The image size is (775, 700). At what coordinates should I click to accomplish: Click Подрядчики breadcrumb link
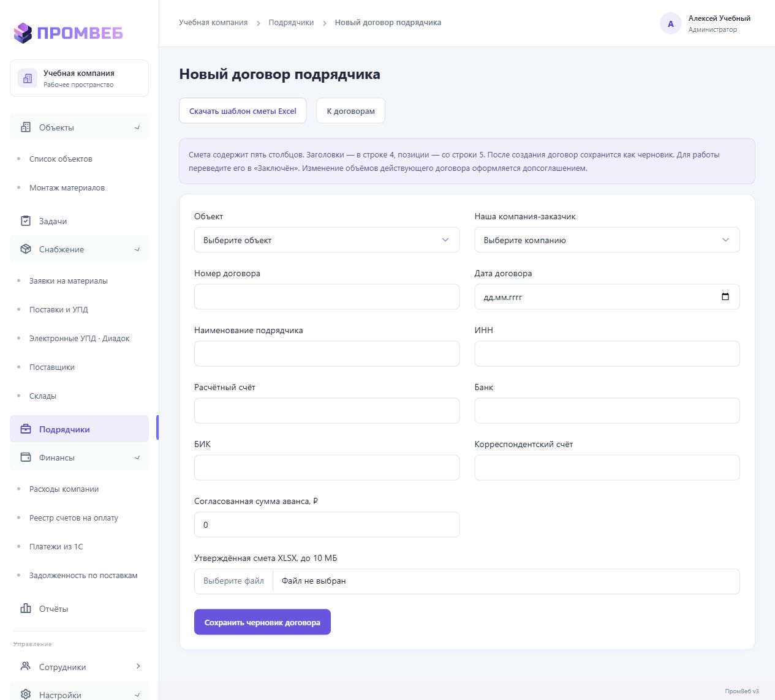pos(291,23)
